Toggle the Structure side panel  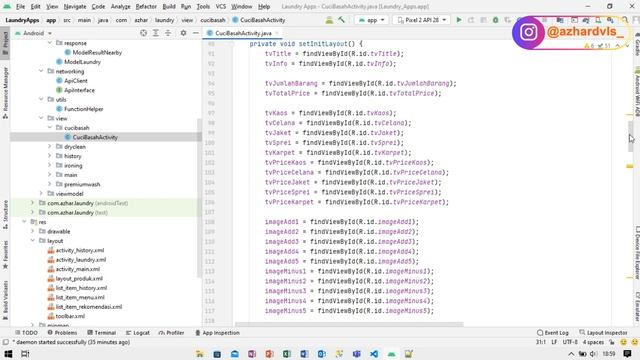tap(5, 215)
